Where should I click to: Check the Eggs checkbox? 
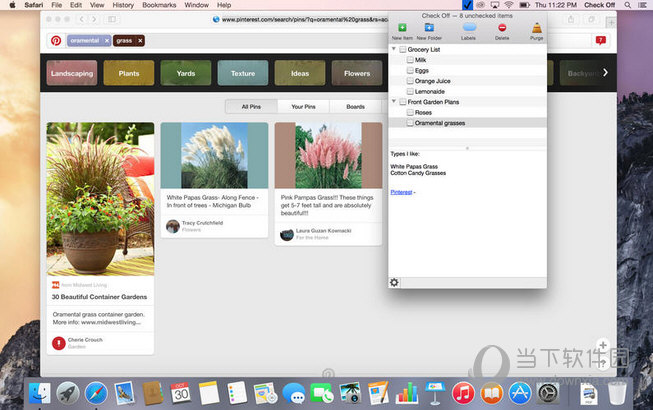click(x=410, y=70)
